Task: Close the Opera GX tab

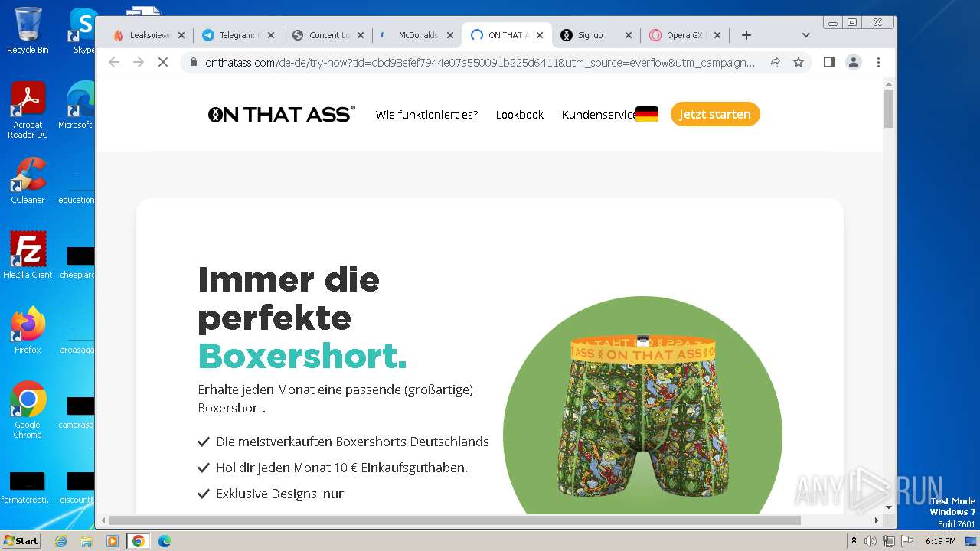Action: [x=717, y=35]
